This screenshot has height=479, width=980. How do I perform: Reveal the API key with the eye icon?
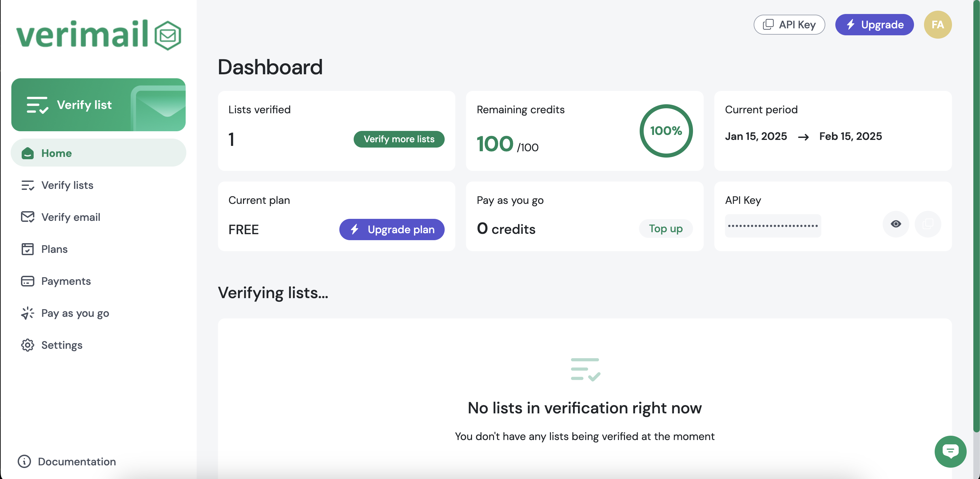click(x=896, y=224)
